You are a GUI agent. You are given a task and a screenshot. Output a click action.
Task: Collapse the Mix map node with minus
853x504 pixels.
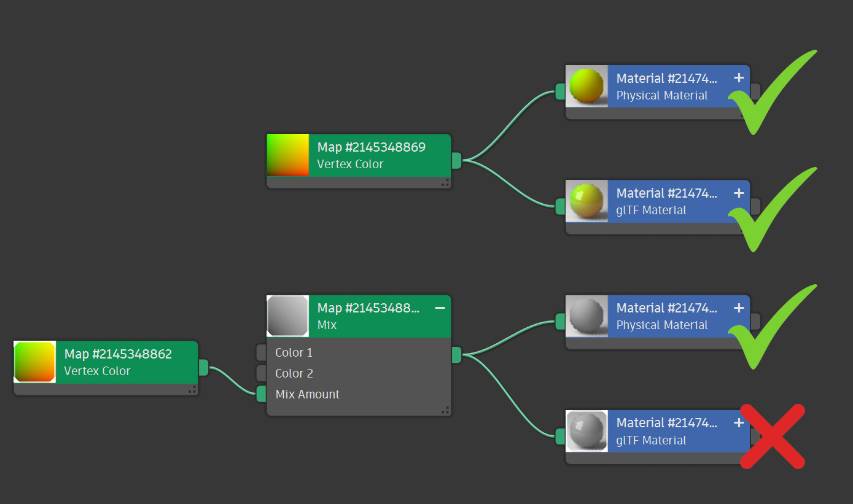[440, 308]
